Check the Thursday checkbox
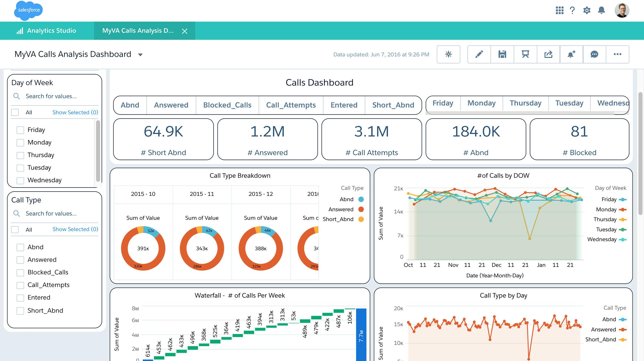This screenshot has height=361, width=644. pos(20,155)
